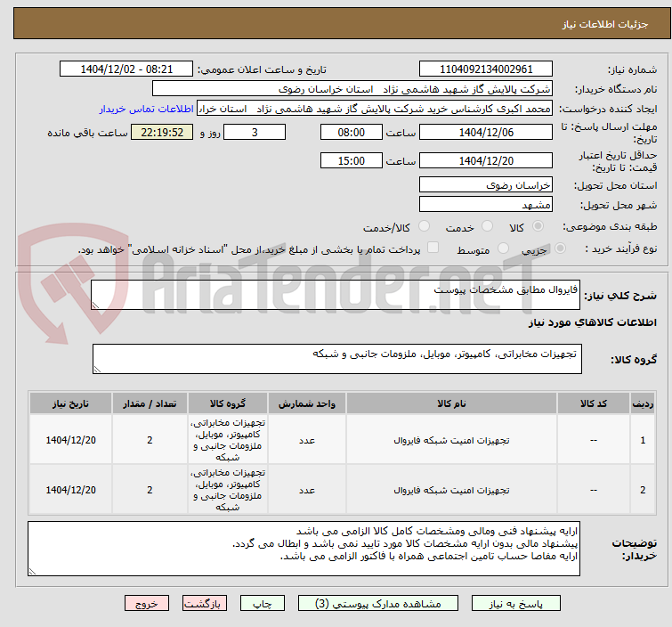Open اطلاعات تماس خریدار link

[x=147, y=109]
